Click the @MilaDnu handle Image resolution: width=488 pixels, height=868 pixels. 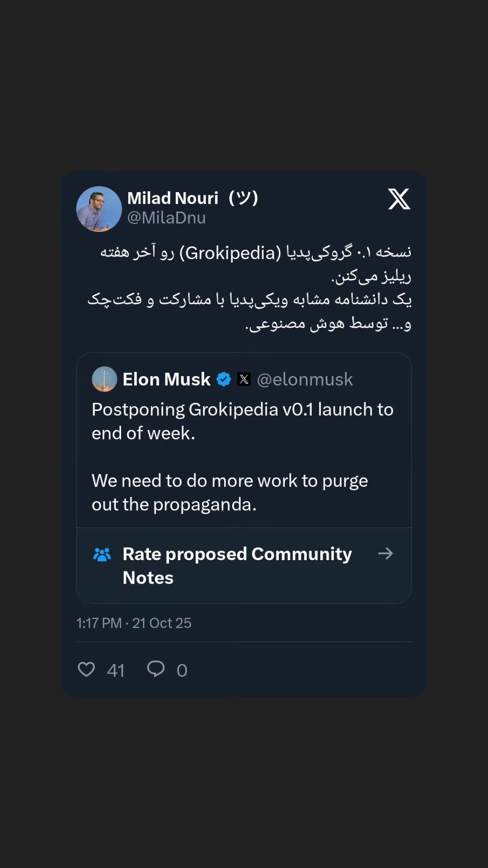(x=166, y=218)
